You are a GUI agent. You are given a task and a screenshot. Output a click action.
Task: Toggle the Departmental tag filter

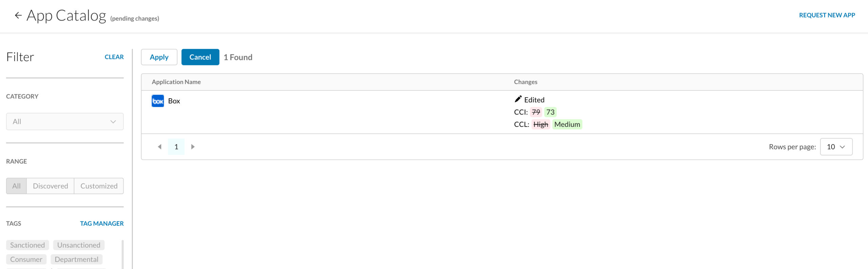[x=76, y=259]
